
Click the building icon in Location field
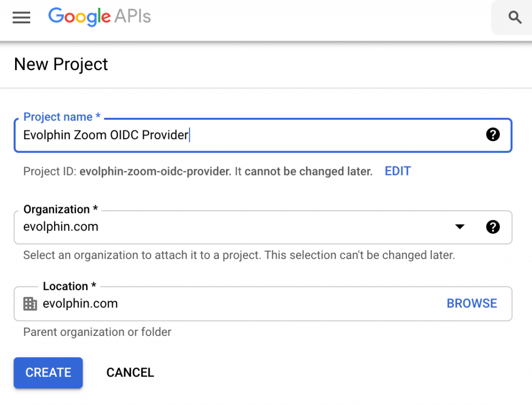tap(30, 304)
